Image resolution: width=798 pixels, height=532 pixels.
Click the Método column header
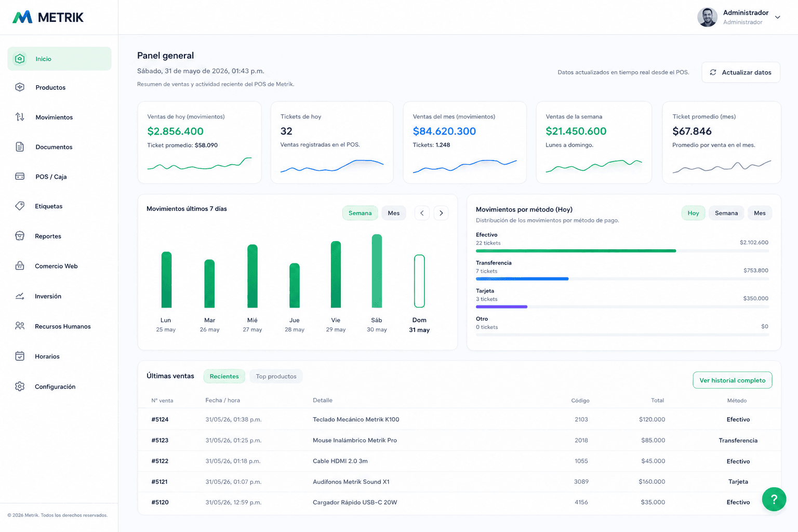[737, 401]
